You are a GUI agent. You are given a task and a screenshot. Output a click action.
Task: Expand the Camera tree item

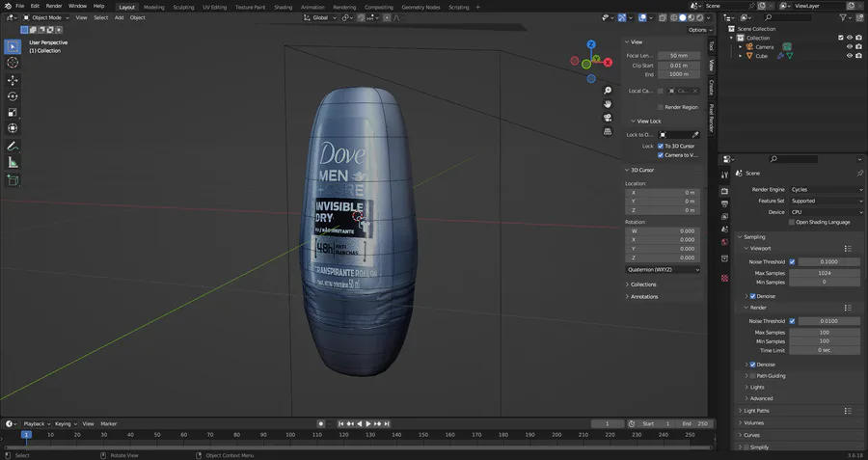coord(740,47)
